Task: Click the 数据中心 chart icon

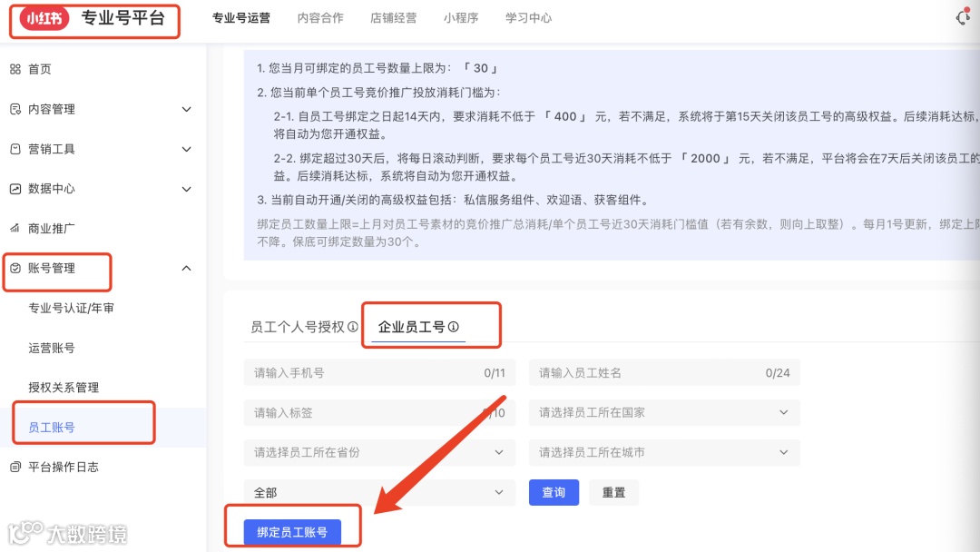Action: point(15,189)
